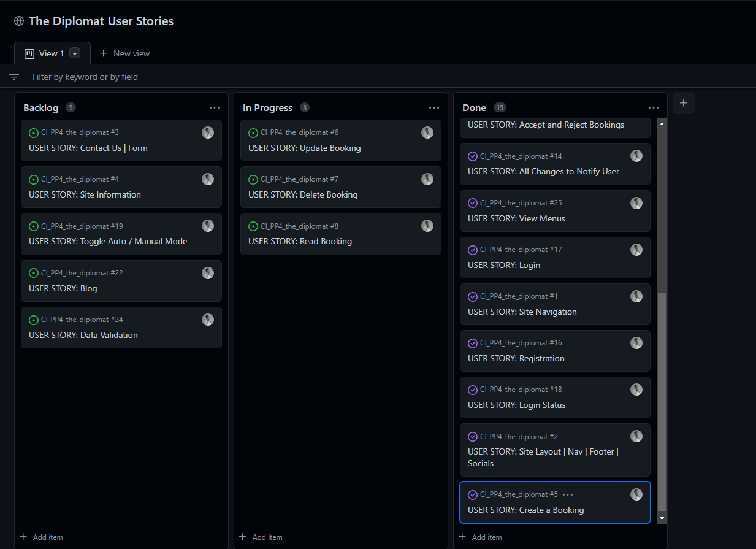The image size is (756, 549).
Task: Click assignee avatar on Login Status card
Action: (x=636, y=390)
